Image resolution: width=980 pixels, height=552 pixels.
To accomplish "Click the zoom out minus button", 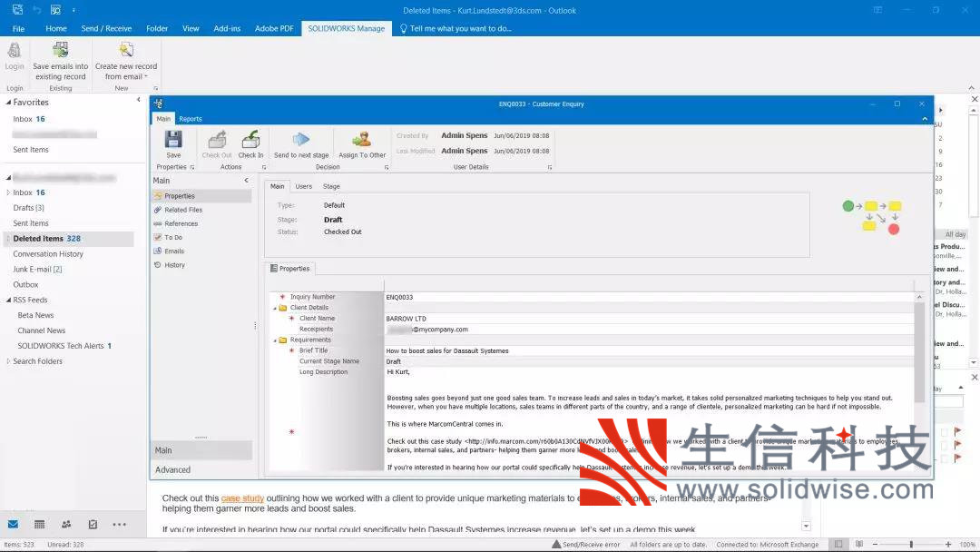I will [875, 545].
